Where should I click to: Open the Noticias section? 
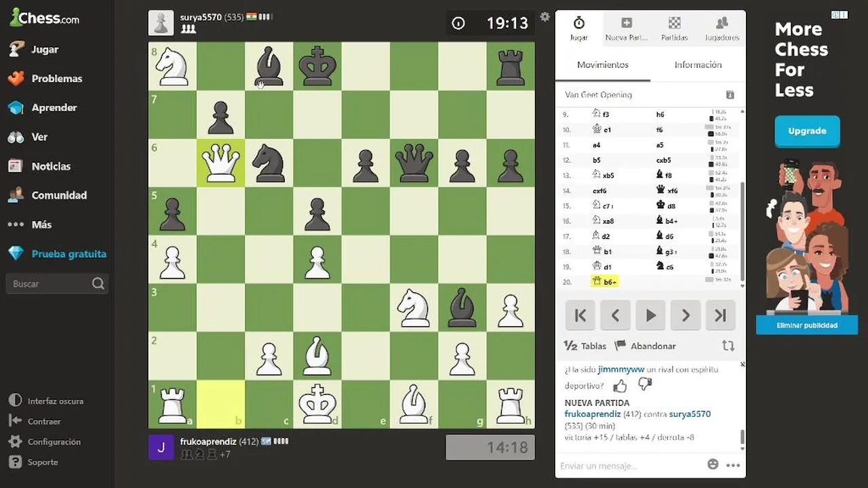coord(51,166)
